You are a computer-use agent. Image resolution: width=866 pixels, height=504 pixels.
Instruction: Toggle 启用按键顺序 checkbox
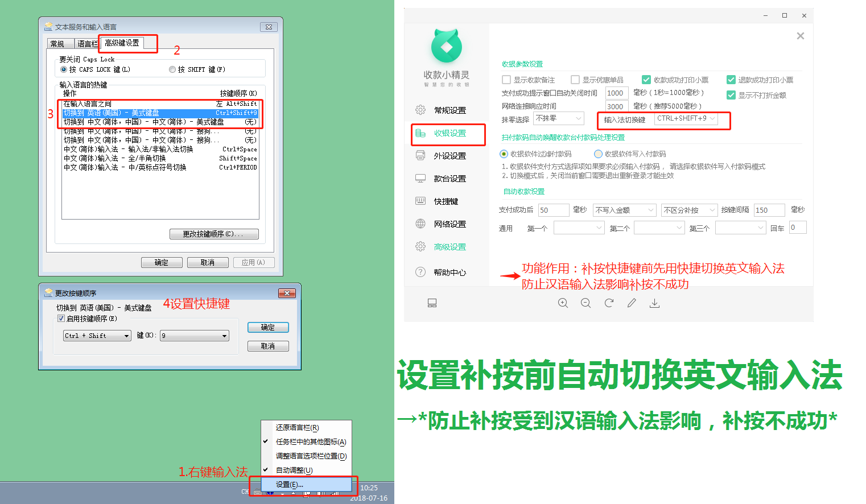tap(61, 319)
